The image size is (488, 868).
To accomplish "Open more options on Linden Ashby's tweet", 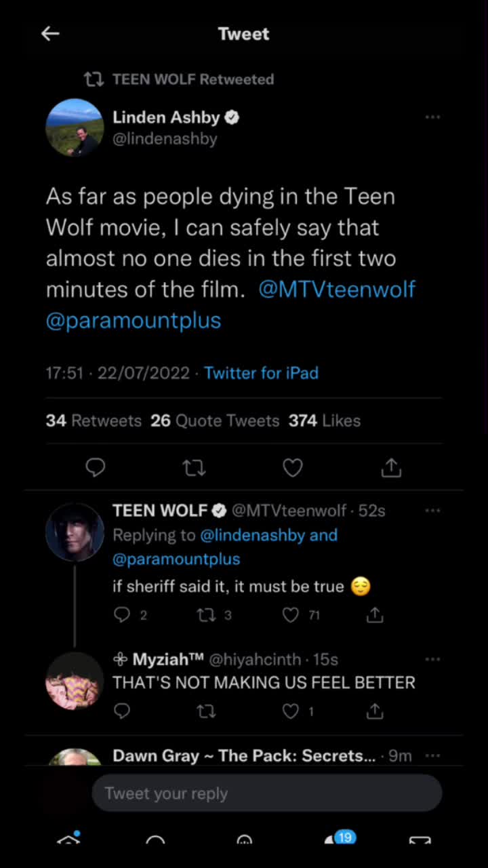I will (432, 117).
